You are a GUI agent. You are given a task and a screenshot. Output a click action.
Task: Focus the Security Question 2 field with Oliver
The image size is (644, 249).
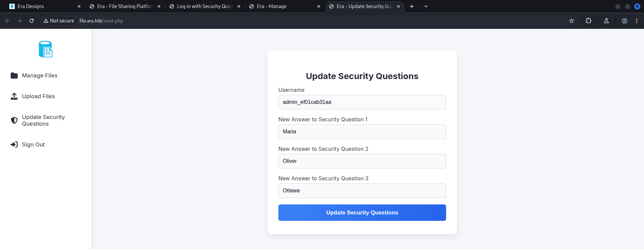362,161
